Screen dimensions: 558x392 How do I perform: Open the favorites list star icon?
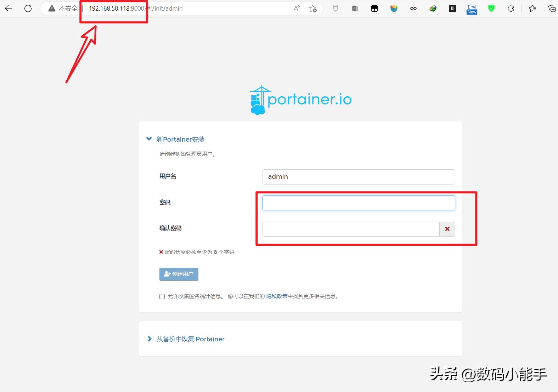pyautogui.click(x=532, y=8)
